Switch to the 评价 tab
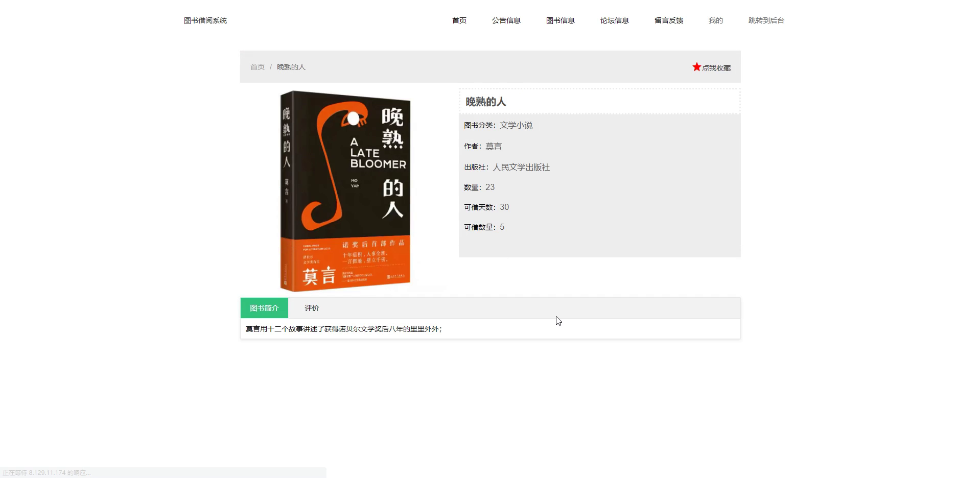Screen dimensions: 980x478 (x=312, y=308)
